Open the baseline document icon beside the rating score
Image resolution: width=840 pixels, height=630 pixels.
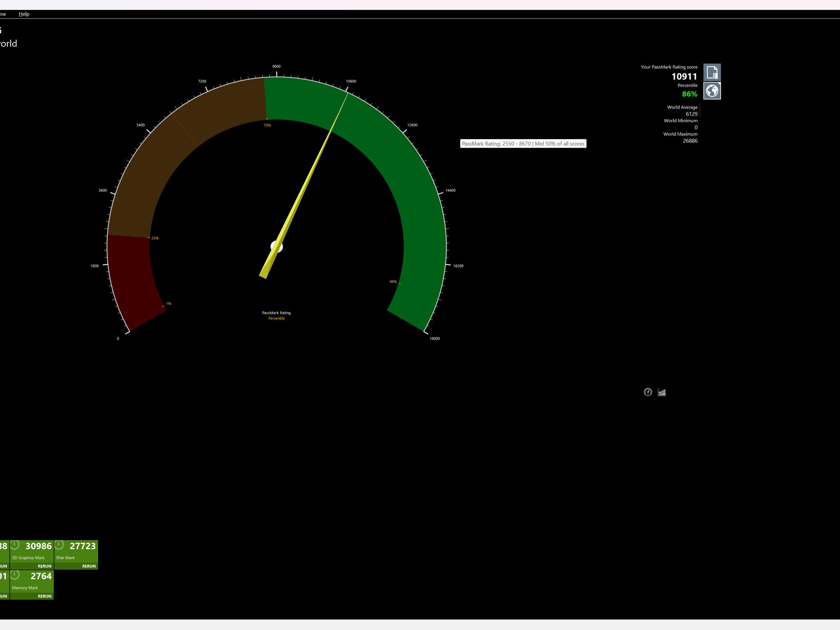coord(712,73)
